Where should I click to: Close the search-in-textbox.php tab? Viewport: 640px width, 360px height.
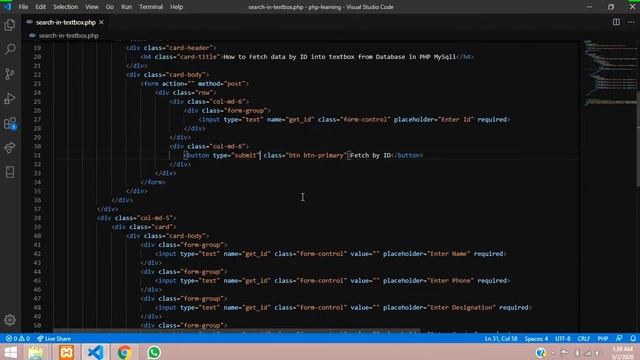click(101, 22)
